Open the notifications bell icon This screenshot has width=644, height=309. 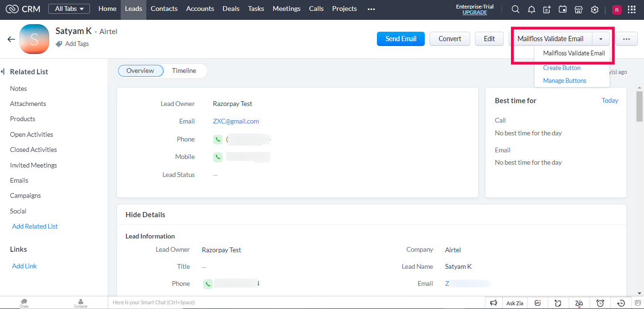531,9
